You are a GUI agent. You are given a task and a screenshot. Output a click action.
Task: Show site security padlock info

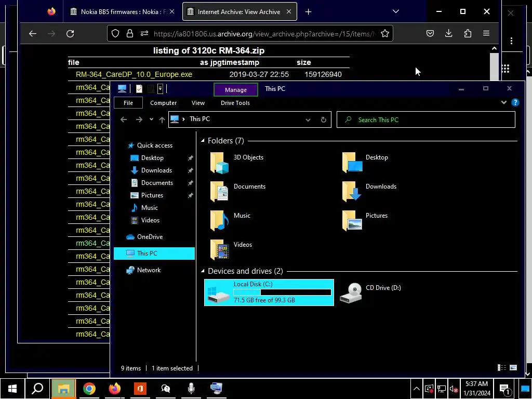129,33
